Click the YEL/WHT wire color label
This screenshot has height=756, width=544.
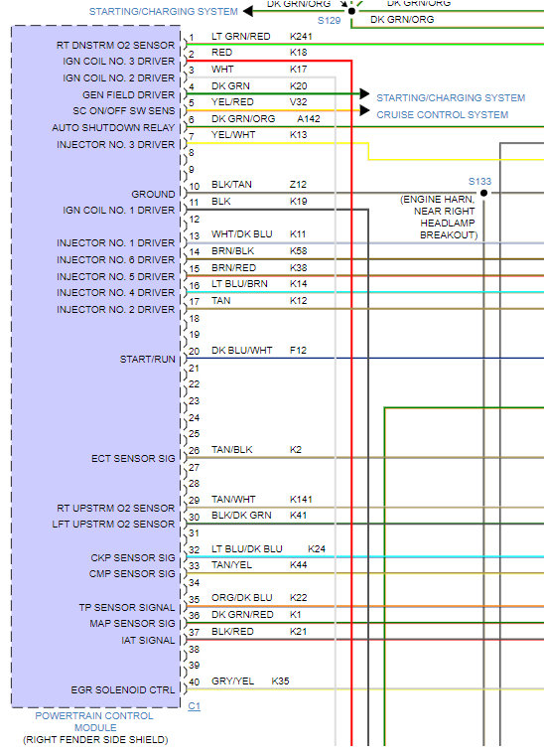[x=233, y=134]
